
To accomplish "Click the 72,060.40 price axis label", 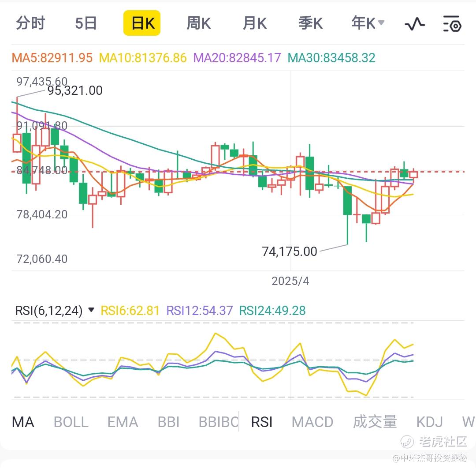I will (42, 259).
